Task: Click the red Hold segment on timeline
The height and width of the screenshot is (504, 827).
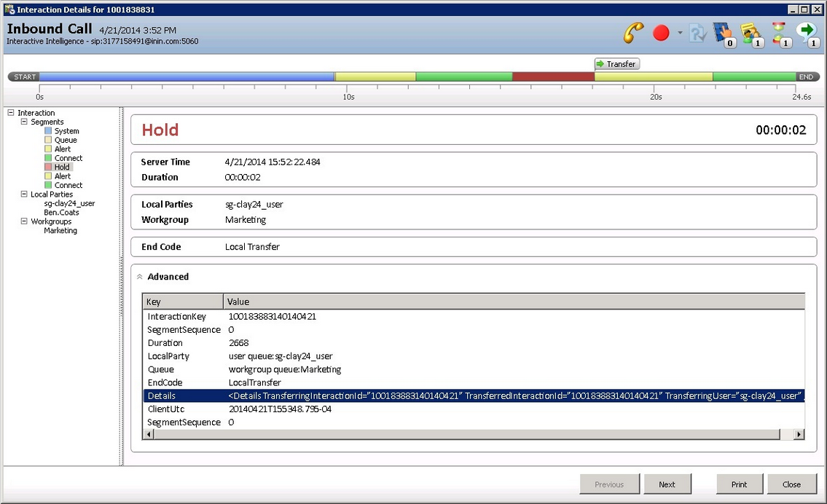Action: 553,76
